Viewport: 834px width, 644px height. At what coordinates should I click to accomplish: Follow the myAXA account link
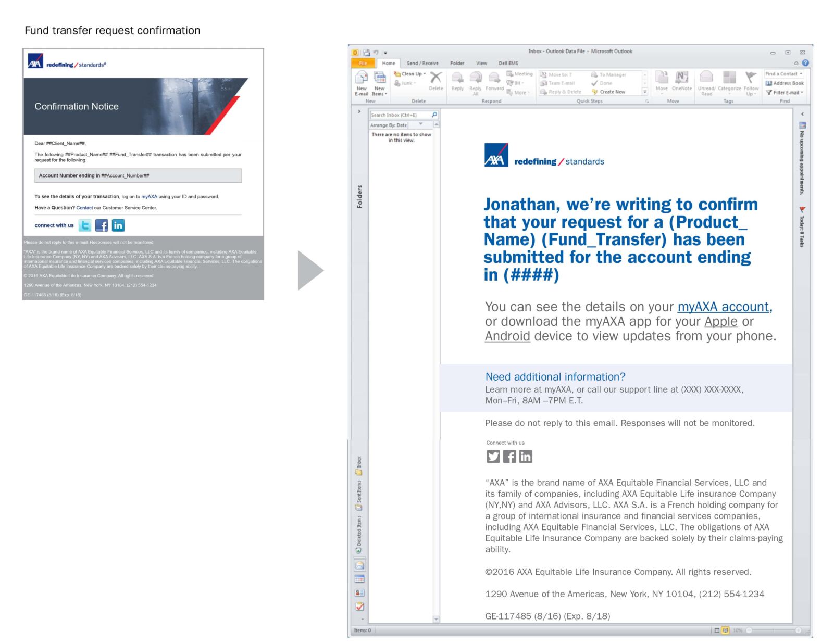pos(724,307)
